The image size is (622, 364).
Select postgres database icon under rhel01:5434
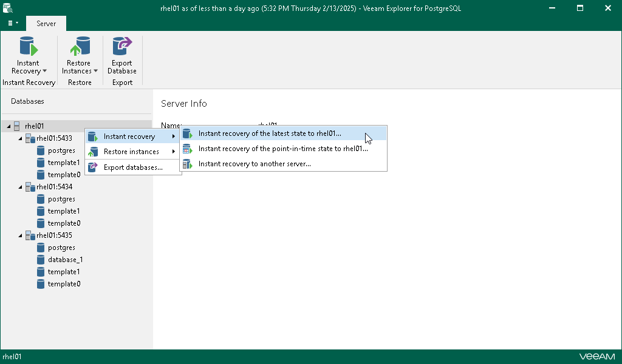coord(41,199)
